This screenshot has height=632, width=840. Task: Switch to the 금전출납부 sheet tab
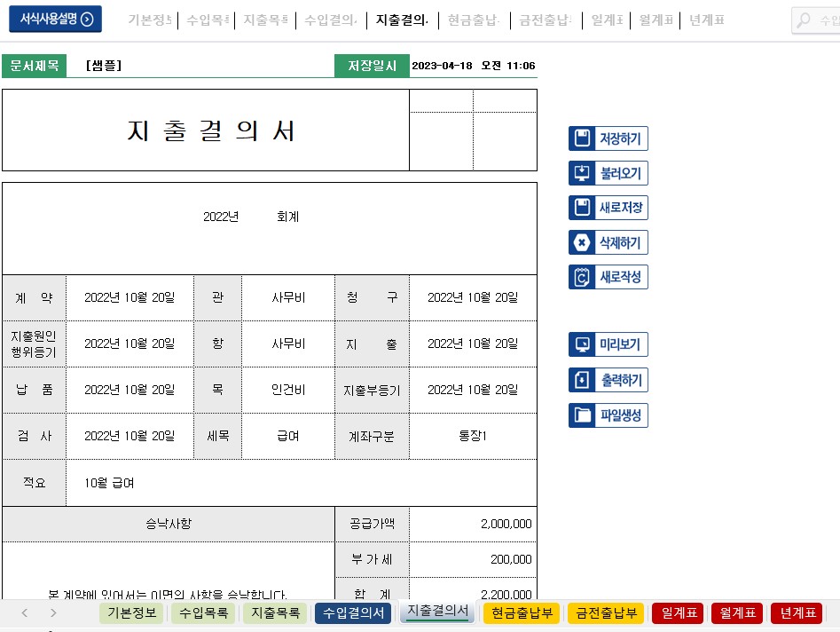point(606,612)
